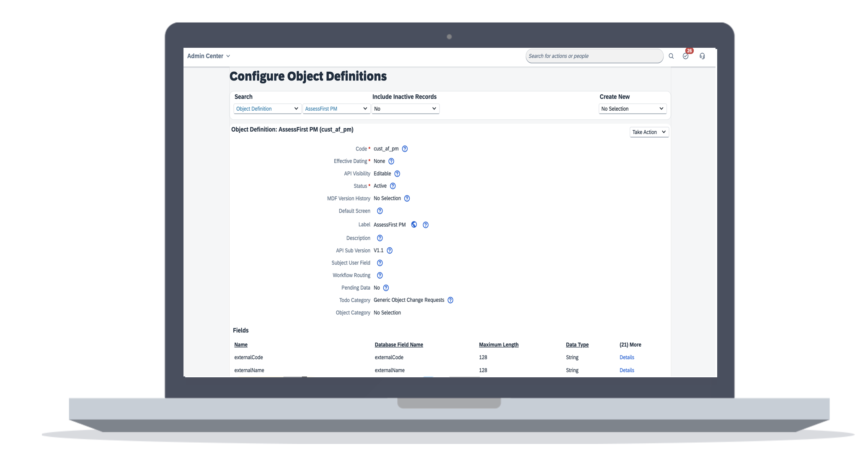The width and height of the screenshot is (868, 467).
Task: Click help icon next to Pending Data
Action: click(386, 288)
